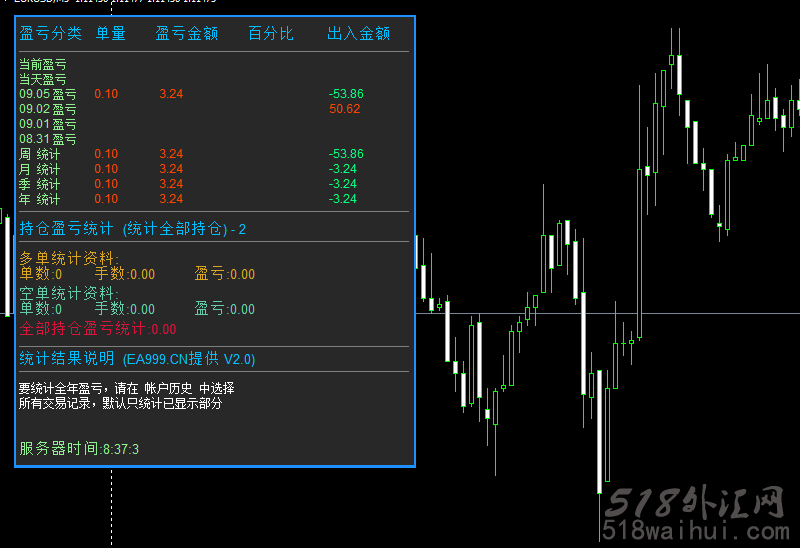Click the 月 统计 row label

[x=39, y=169]
